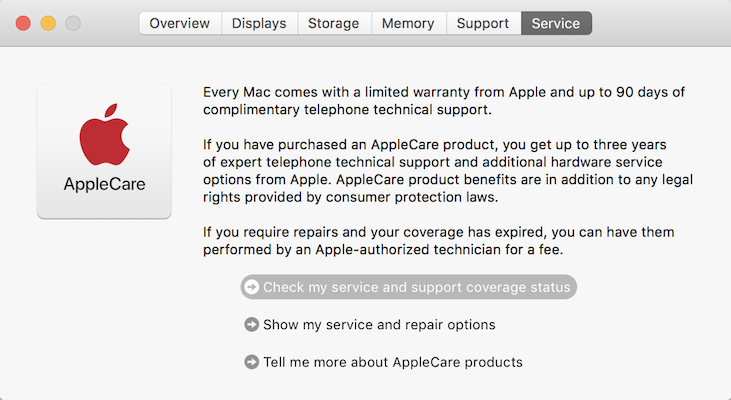
Task: Click the arrow icon beside Check coverage status
Action: [x=252, y=287]
